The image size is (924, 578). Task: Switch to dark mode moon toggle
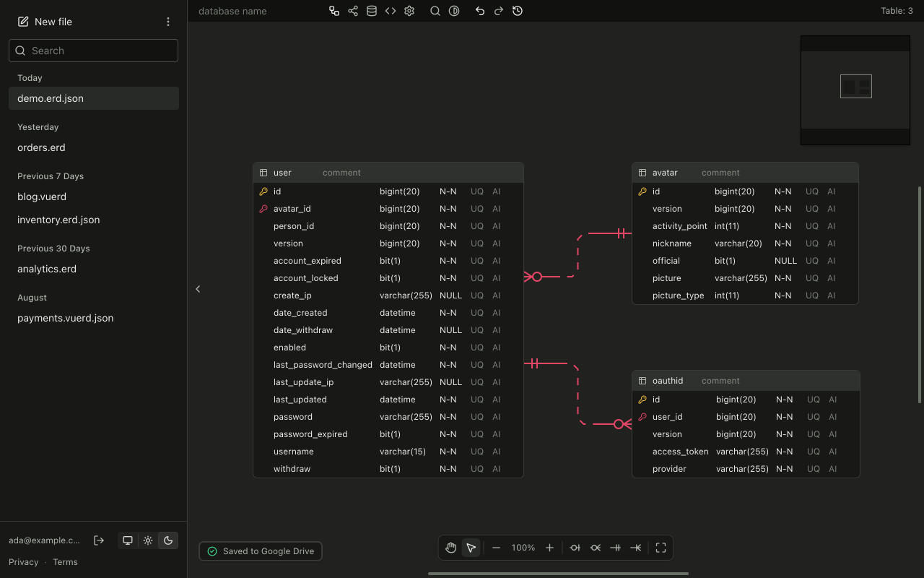click(168, 540)
